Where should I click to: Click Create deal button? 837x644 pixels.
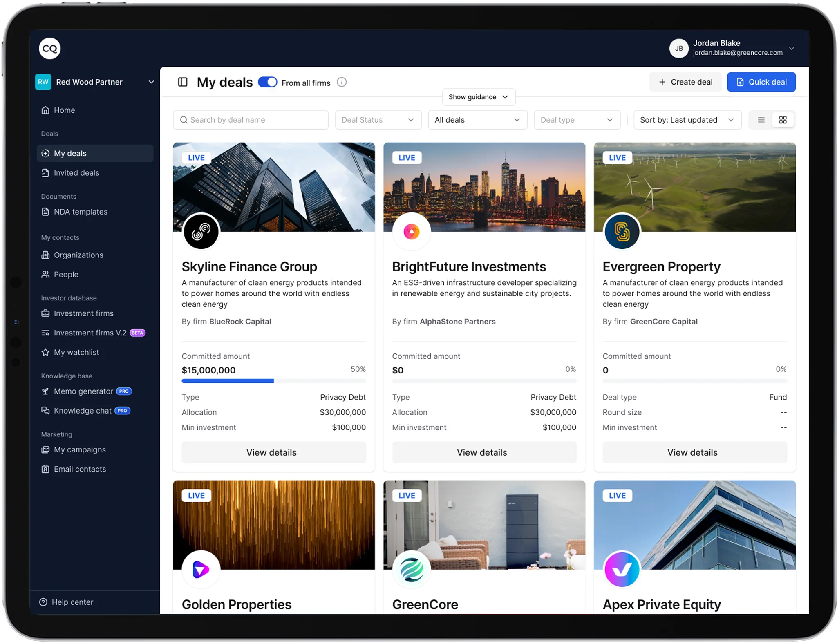[x=685, y=82]
